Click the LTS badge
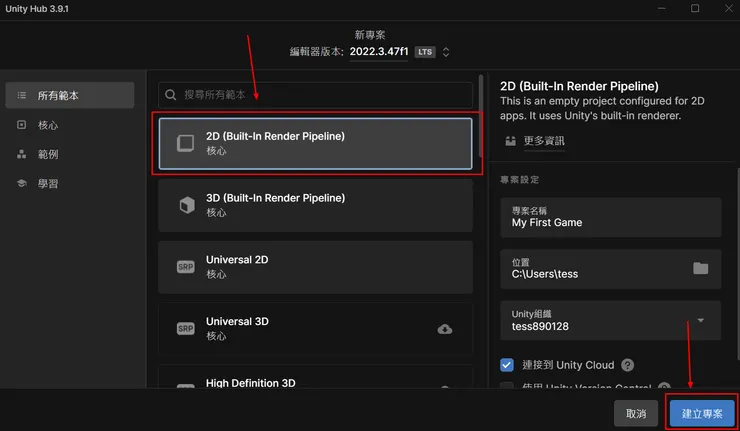Image resolution: width=740 pixels, height=431 pixels. [425, 52]
